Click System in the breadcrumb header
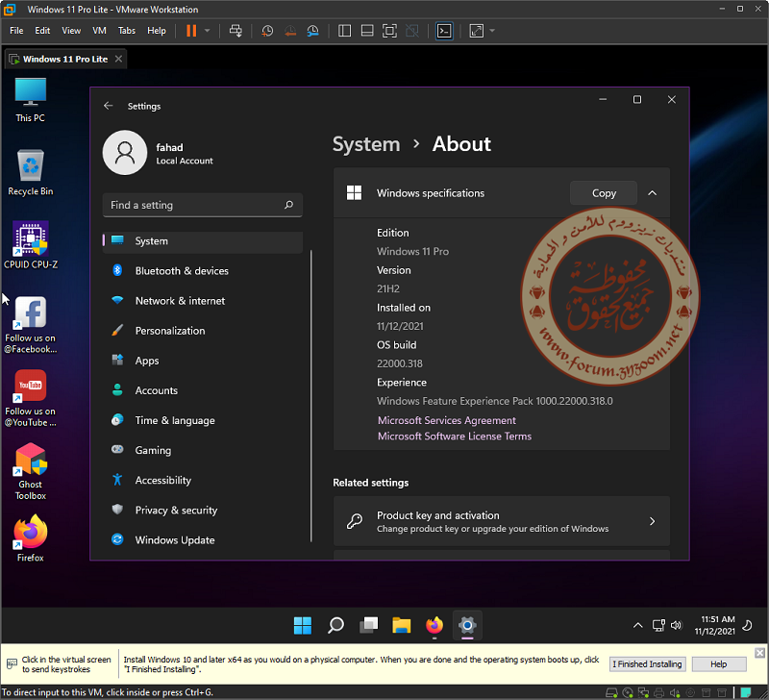769x700 pixels. (366, 144)
